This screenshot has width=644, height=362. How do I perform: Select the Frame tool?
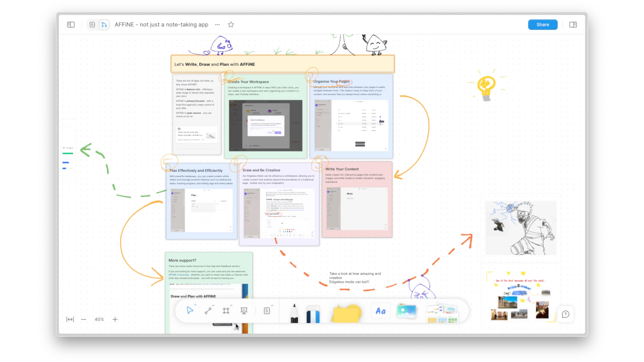tap(226, 310)
